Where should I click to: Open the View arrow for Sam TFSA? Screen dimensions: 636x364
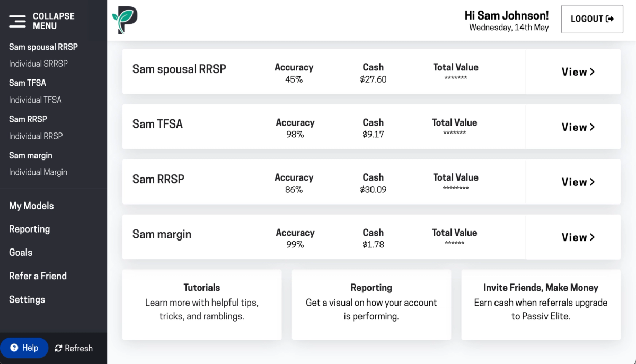(578, 127)
